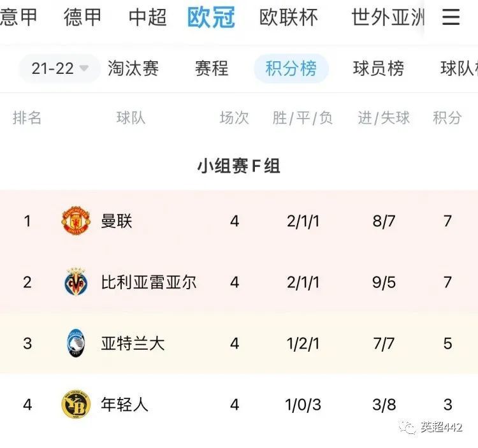Tap the 积分 column header
This screenshot has width=478, height=448.
tap(447, 118)
